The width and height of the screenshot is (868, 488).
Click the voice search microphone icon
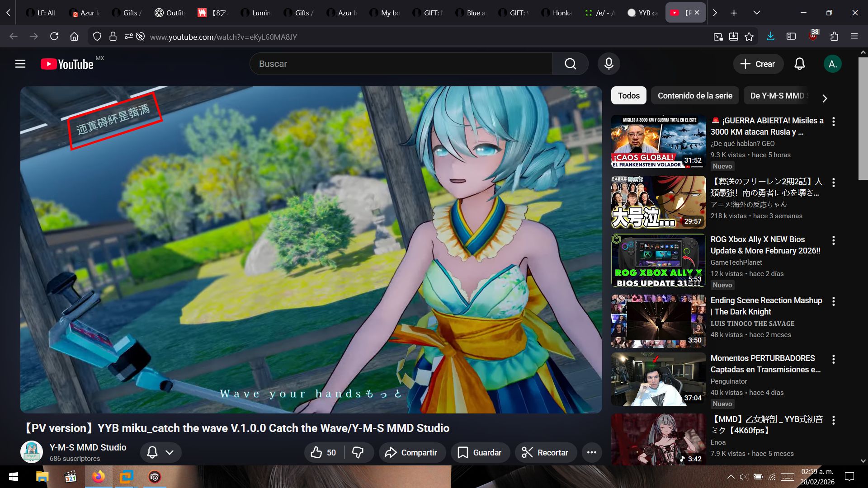609,64
